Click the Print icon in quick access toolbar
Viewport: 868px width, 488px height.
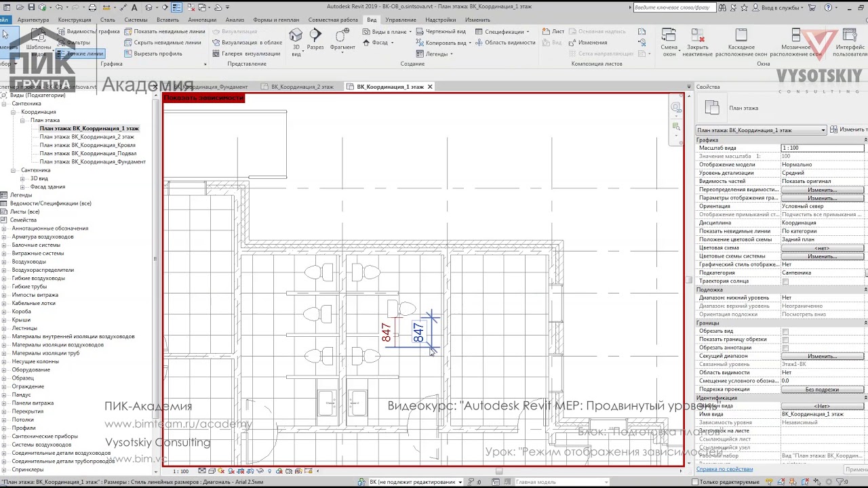point(92,7)
